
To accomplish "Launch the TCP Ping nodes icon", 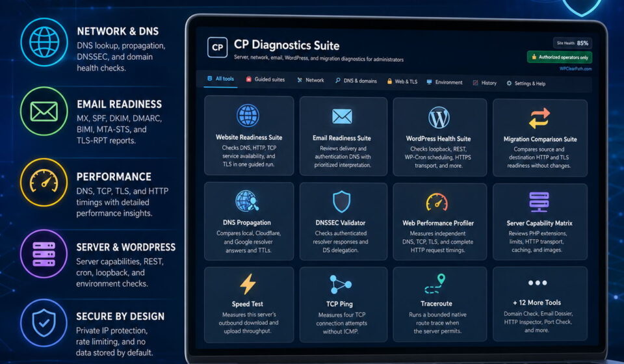I will tap(340, 285).
